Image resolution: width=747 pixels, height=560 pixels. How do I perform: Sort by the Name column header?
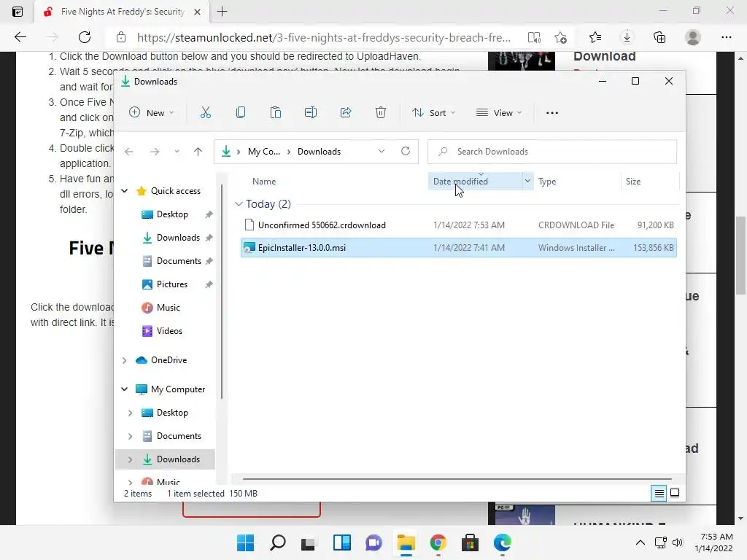(x=264, y=182)
